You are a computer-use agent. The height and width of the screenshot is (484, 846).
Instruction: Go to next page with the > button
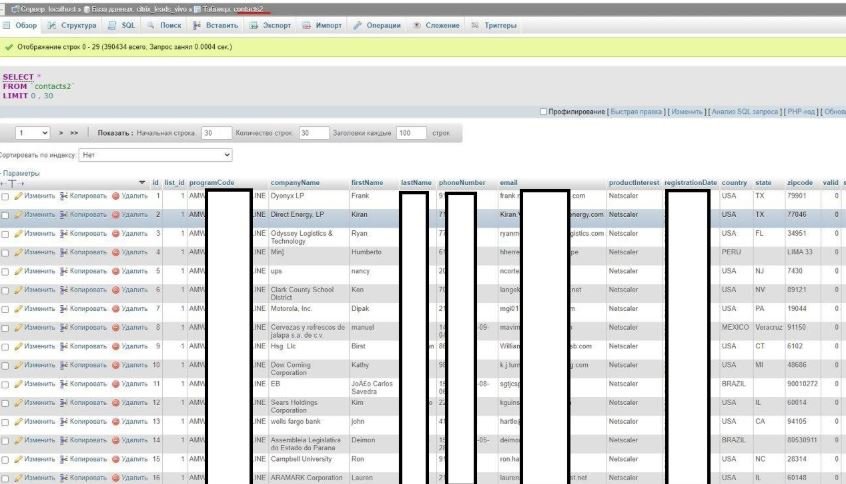click(x=61, y=133)
